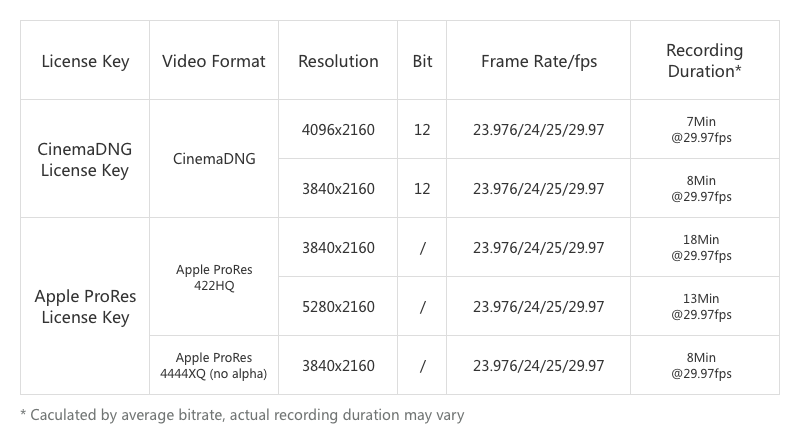
Task: Click the 13Min @29.97fps duration cell
Action: [704, 307]
